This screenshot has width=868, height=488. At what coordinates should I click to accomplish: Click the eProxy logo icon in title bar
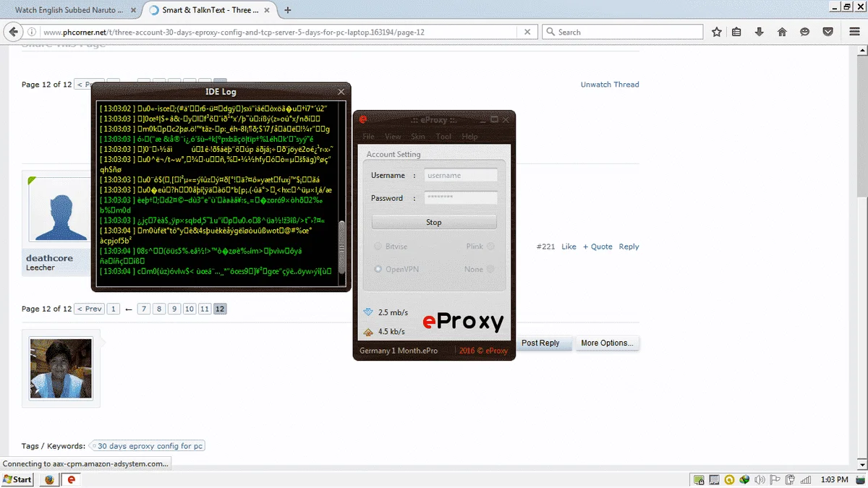363,119
